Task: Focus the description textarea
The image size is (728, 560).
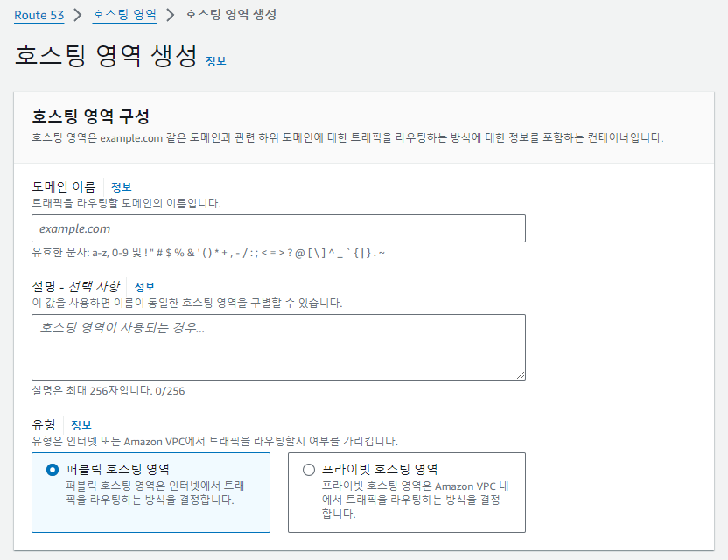Action: point(278,347)
